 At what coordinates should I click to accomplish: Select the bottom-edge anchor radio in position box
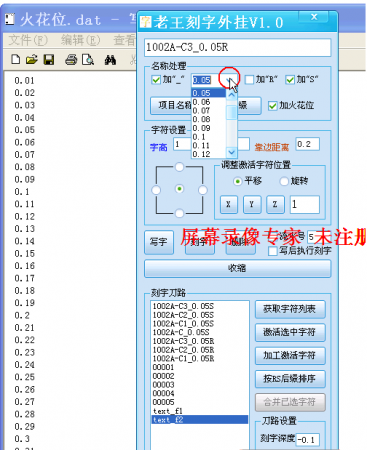tap(179, 213)
